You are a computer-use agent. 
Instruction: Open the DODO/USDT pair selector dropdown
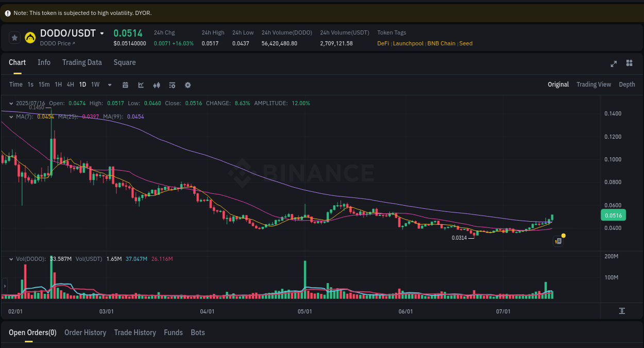(x=101, y=32)
